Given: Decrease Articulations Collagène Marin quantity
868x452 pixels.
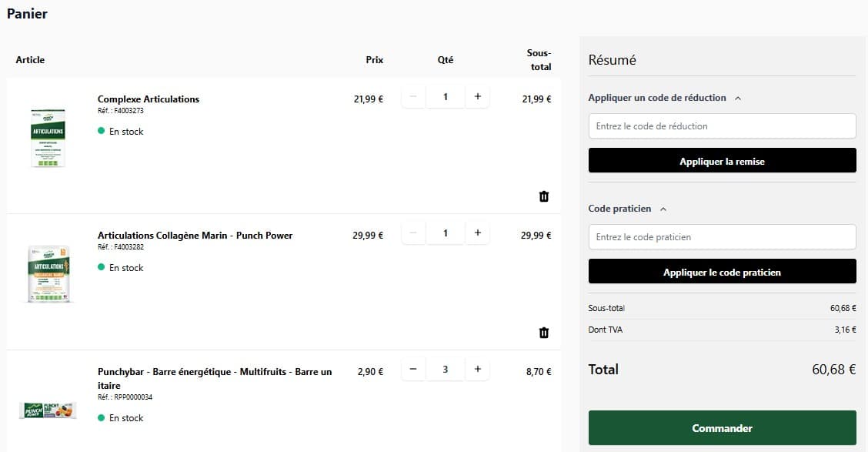Looking at the screenshot, I should point(413,233).
